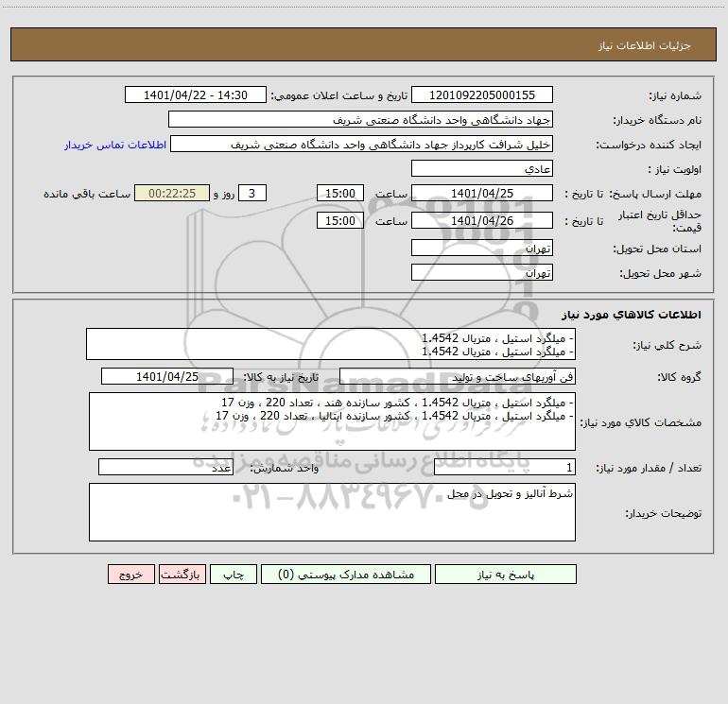Click the 'تاریخ نیاز به کالا:' label

(281, 377)
